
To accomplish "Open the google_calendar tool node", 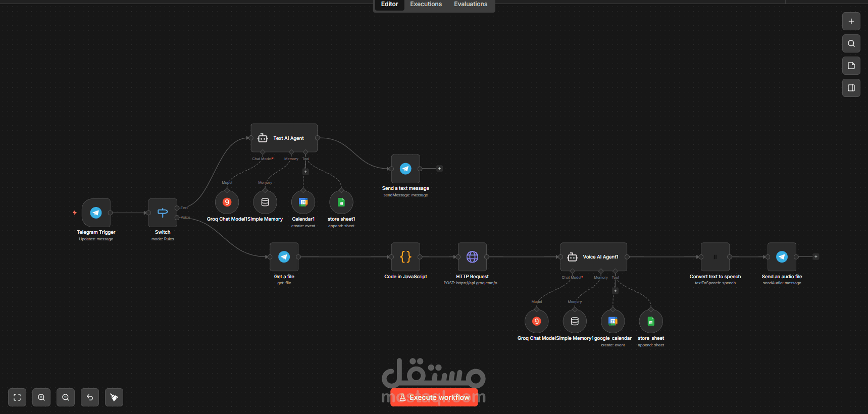I will pos(613,321).
